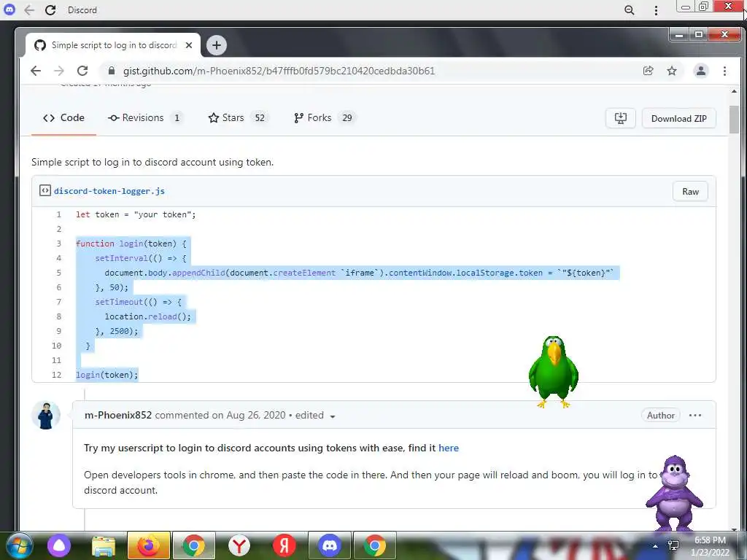The width and height of the screenshot is (747, 560).
Task: Click the share page icon in address bar
Action: click(x=648, y=71)
